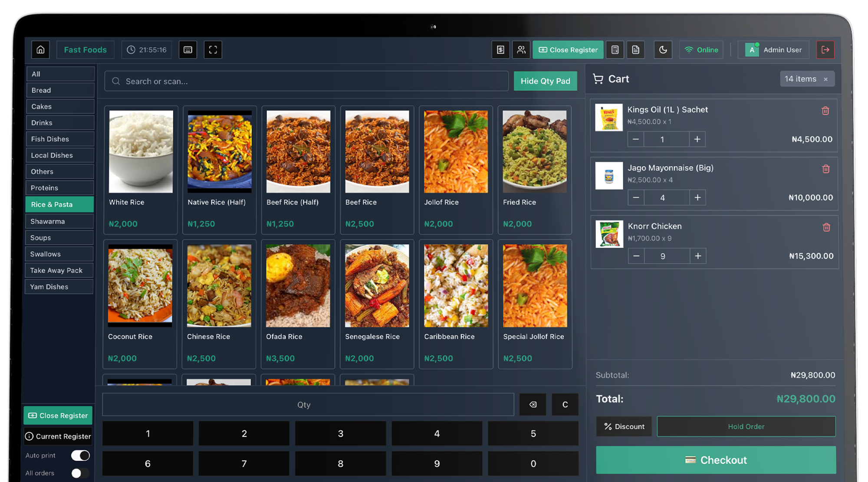Click Close Register in top bar
This screenshot has height=482, width=868.
point(568,50)
